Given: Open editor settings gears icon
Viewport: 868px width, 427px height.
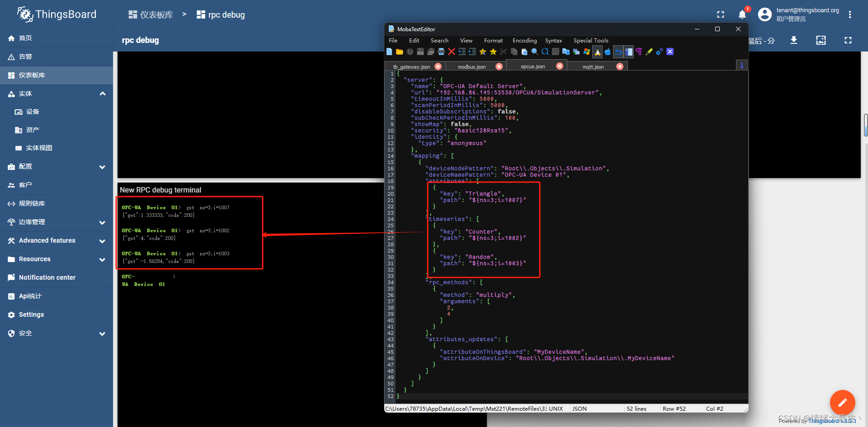Looking at the screenshot, I should [660, 52].
